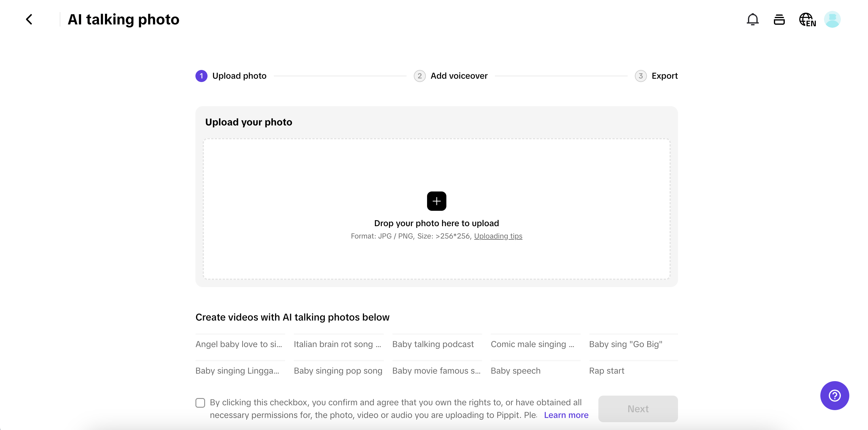Open the notifications bell
This screenshot has width=868, height=430.
(752, 20)
